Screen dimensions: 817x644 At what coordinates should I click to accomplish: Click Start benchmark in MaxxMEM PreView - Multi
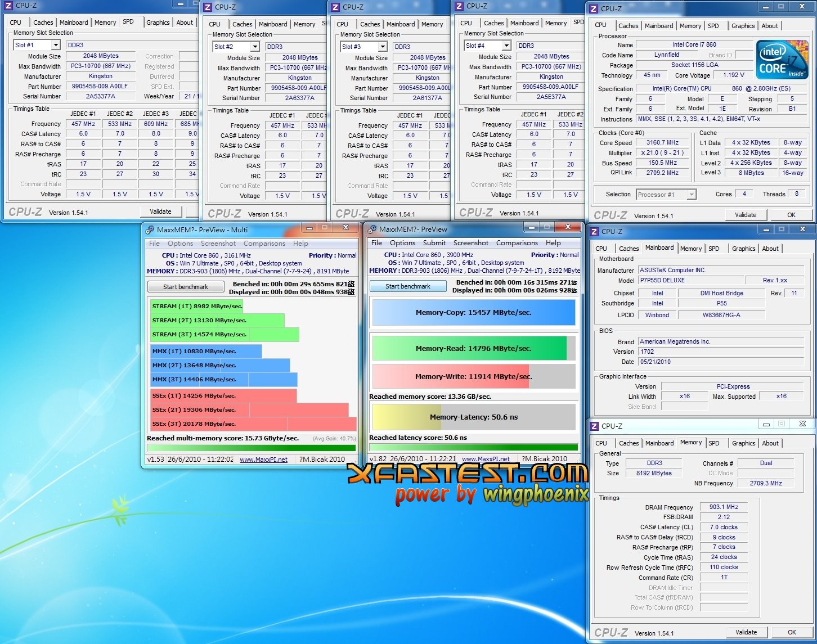coord(186,287)
